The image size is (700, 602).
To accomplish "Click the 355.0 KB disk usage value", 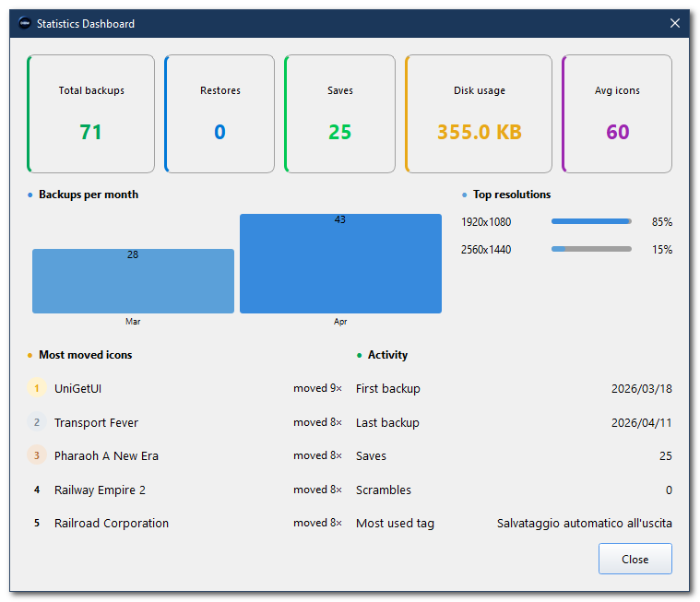I will [479, 132].
